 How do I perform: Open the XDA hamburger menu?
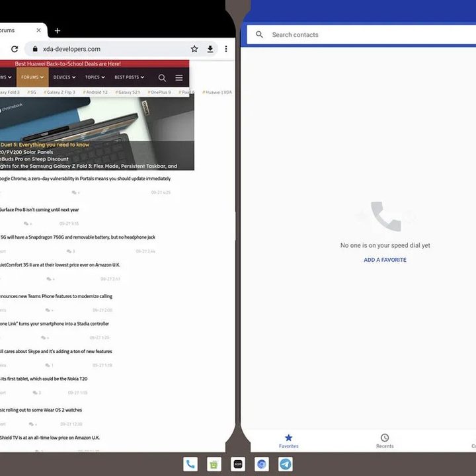coord(179,78)
